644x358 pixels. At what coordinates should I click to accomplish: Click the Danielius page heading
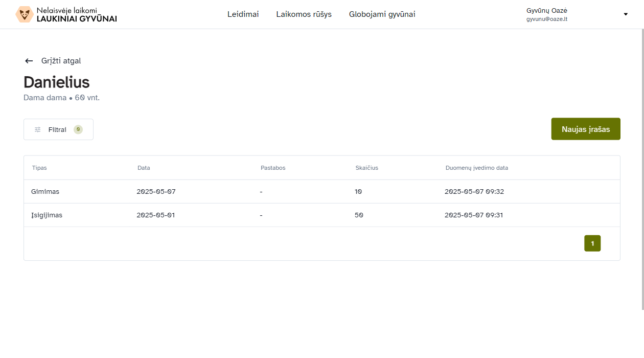pyautogui.click(x=57, y=82)
